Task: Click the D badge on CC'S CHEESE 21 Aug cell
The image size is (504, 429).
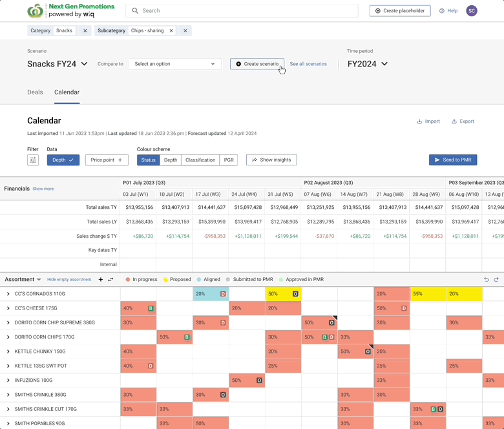Action: click(404, 308)
